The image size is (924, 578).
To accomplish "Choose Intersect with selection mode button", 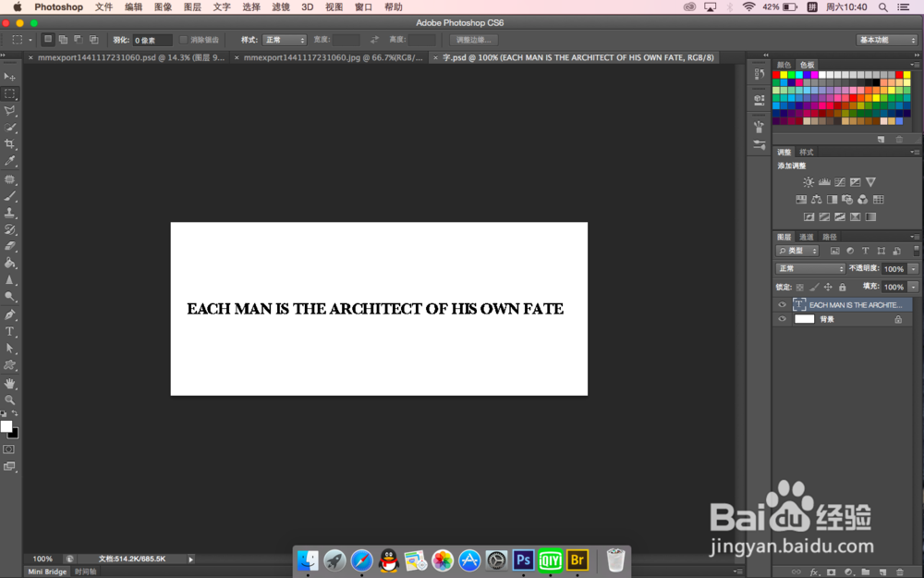I will [93, 40].
